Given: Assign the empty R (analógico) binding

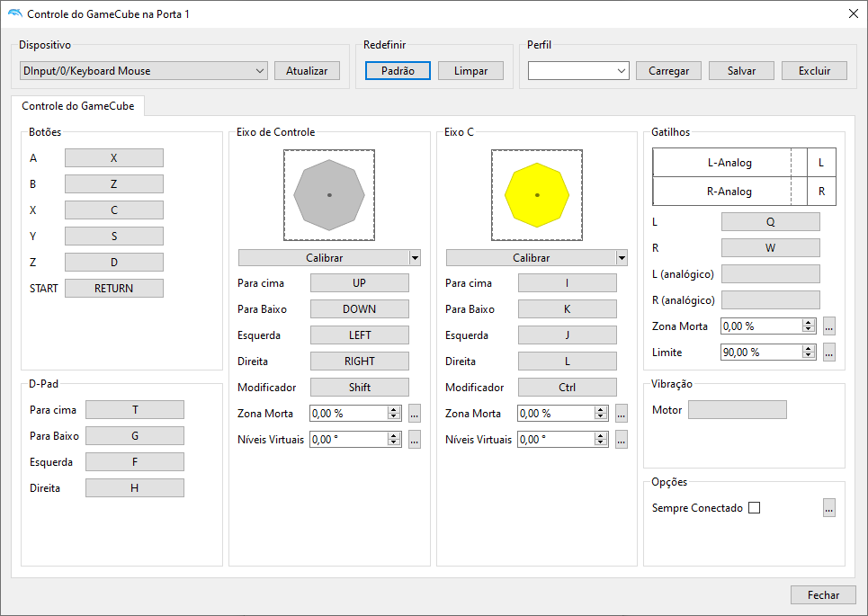Looking at the screenshot, I should [771, 299].
